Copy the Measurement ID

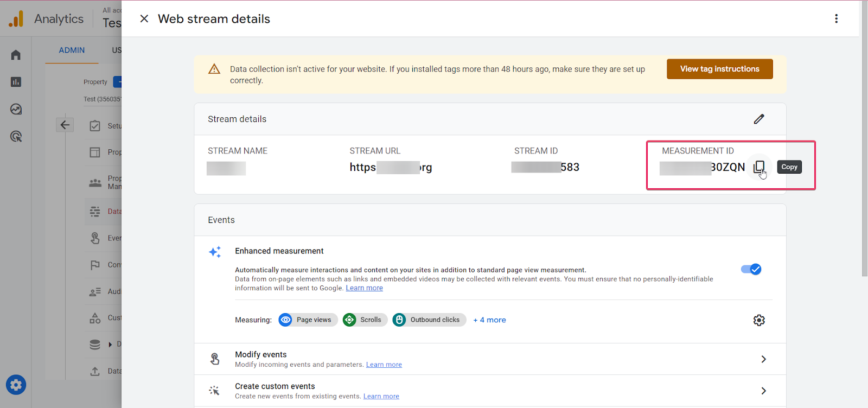[758, 167]
